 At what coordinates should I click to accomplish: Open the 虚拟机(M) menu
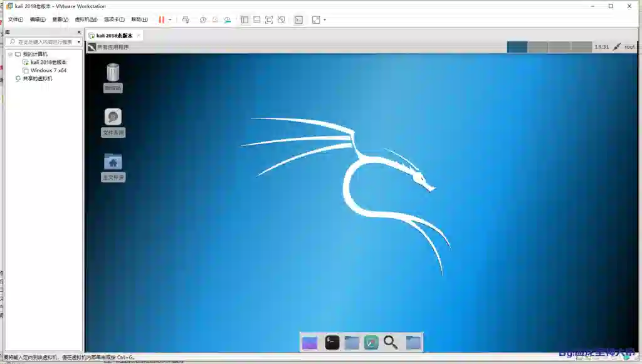(86, 19)
